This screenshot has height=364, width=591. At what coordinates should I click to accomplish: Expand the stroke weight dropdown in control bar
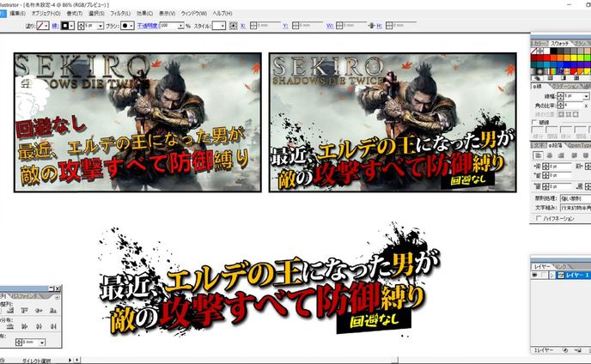101,26
